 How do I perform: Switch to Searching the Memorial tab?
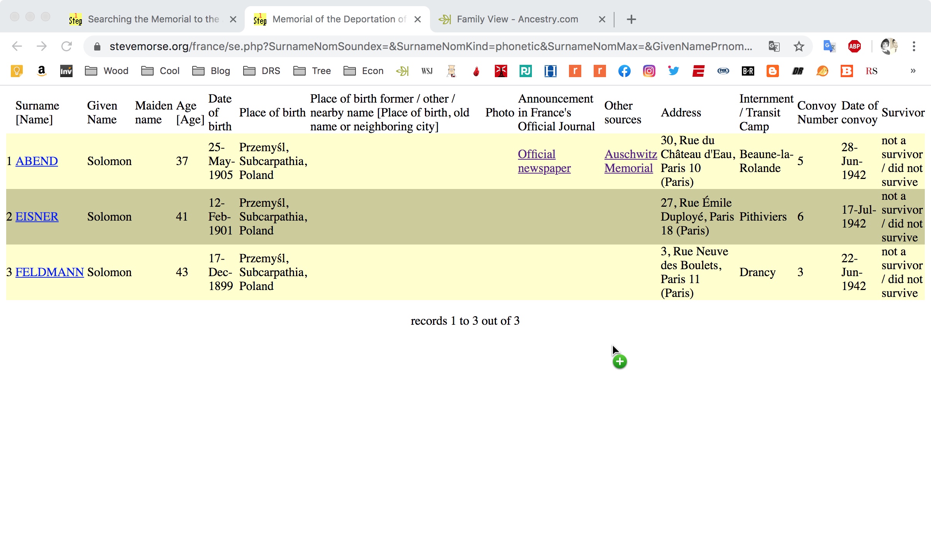pyautogui.click(x=153, y=19)
